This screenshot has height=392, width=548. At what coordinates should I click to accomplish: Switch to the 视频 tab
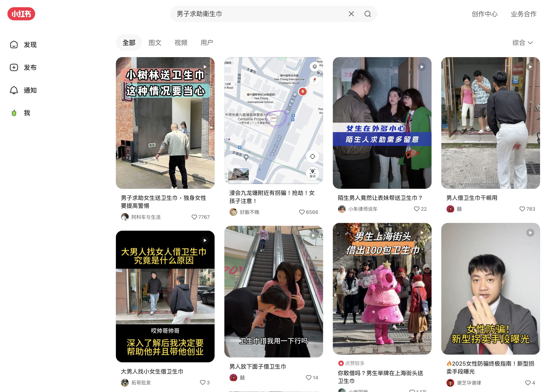point(181,43)
